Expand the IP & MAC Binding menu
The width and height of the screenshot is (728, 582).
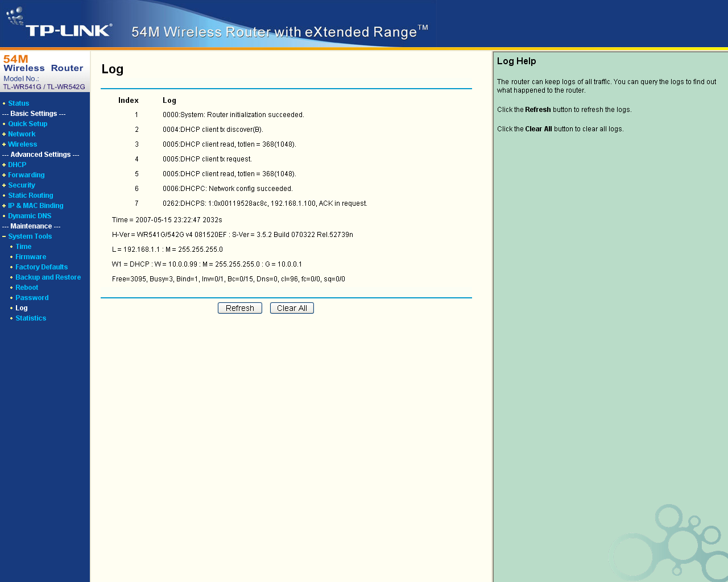[x=36, y=206]
